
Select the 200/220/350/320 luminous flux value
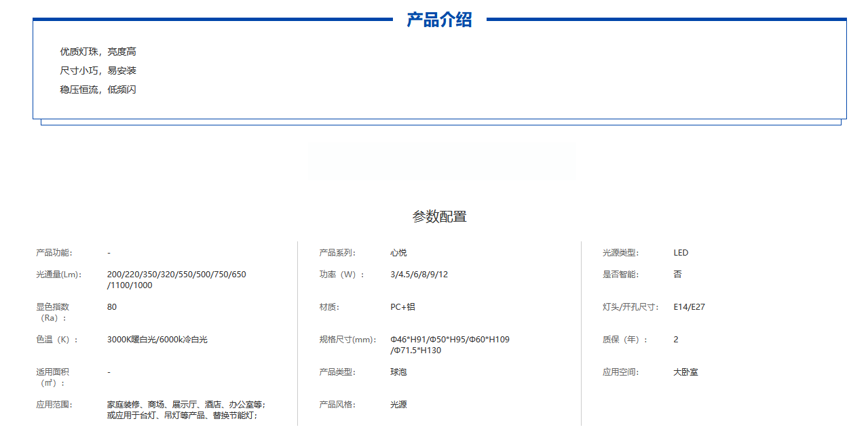pyautogui.click(x=176, y=279)
